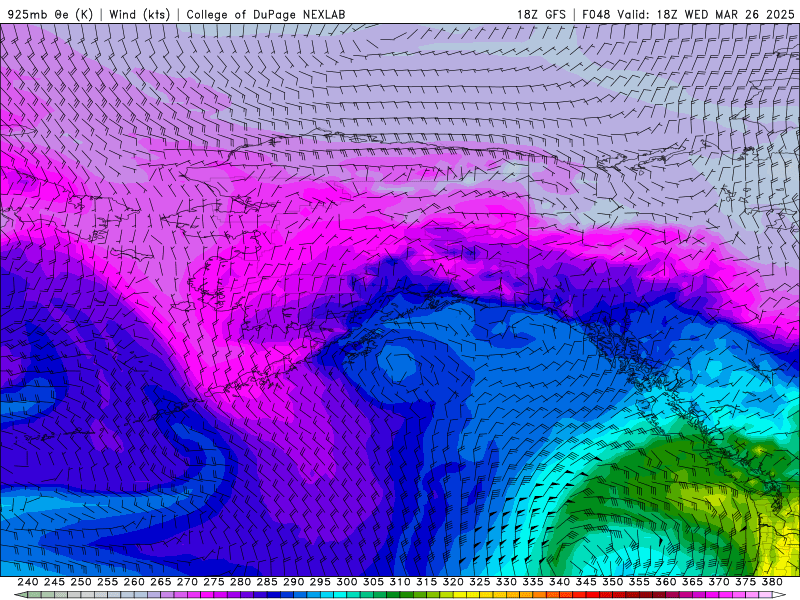Click the 320 colorbar value
This screenshot has height=600, width=800.
point(453,582)
